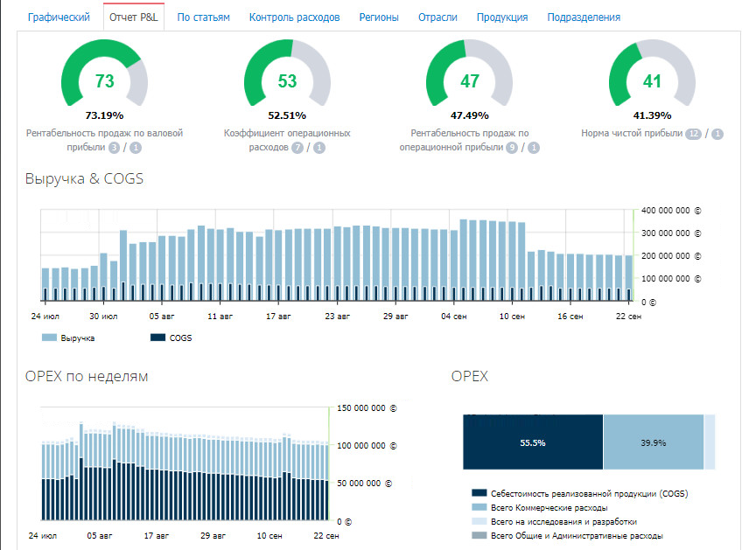Click the 39.9% segment of OPEX bar

[653, 442]
